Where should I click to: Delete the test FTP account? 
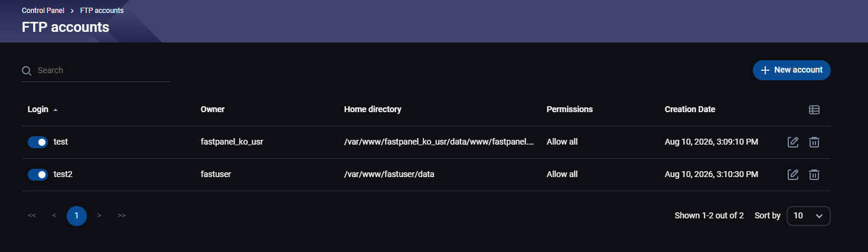coord(814,142)
